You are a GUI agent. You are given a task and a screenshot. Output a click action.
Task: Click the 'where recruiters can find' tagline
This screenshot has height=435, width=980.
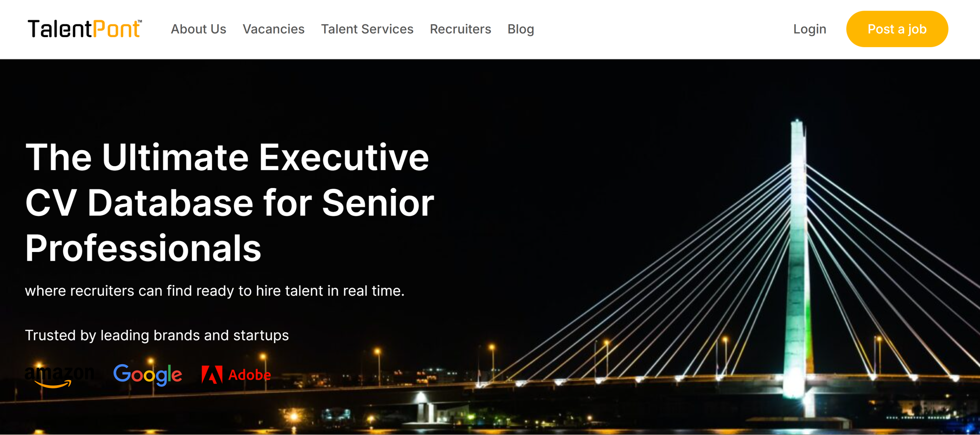214,291
